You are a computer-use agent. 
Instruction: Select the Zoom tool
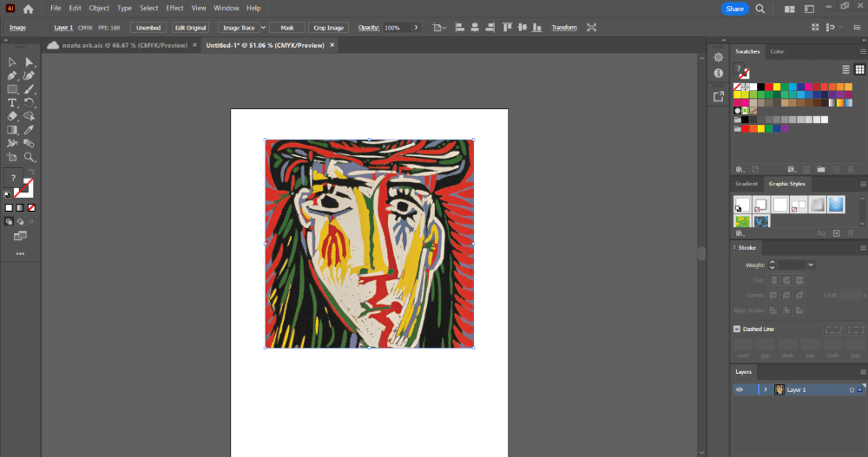coord(30,157)
